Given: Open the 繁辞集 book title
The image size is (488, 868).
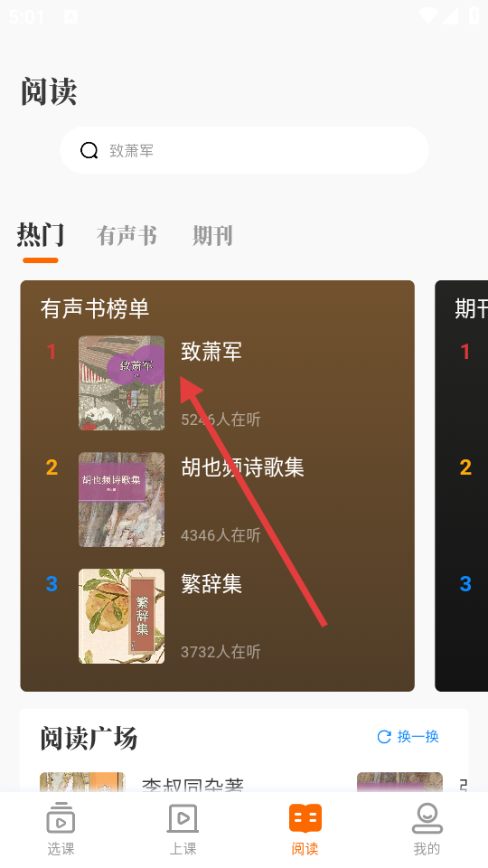Looking at the screenshot, I should [211, 584].
